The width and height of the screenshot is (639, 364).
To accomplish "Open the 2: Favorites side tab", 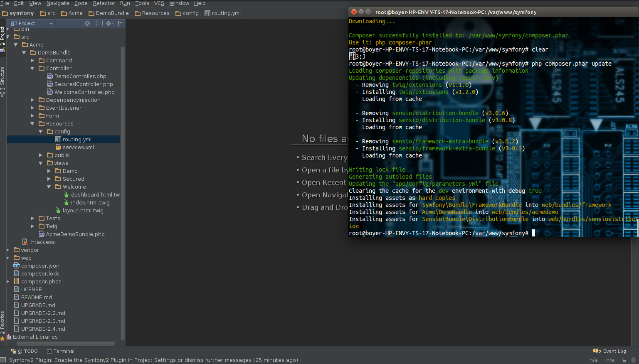I will tap(2, 326).
